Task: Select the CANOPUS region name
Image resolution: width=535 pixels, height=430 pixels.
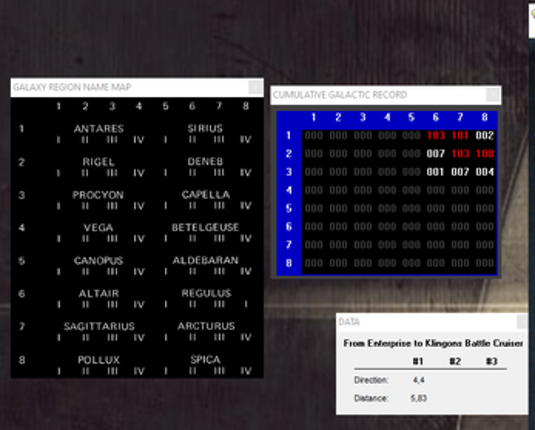Action: tap(98, 261)
